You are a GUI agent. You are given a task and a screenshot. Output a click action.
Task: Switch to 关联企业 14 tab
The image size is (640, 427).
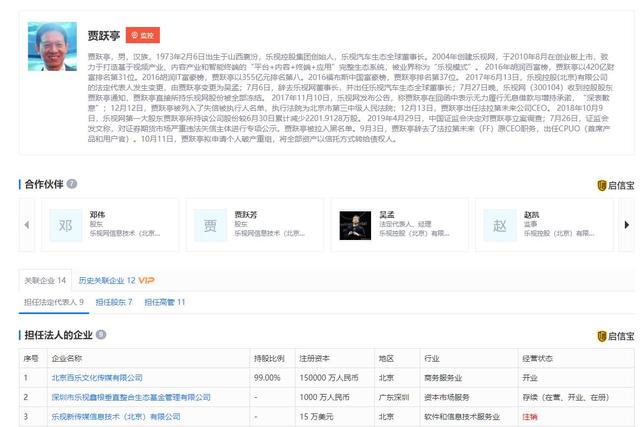click(45, 280)
